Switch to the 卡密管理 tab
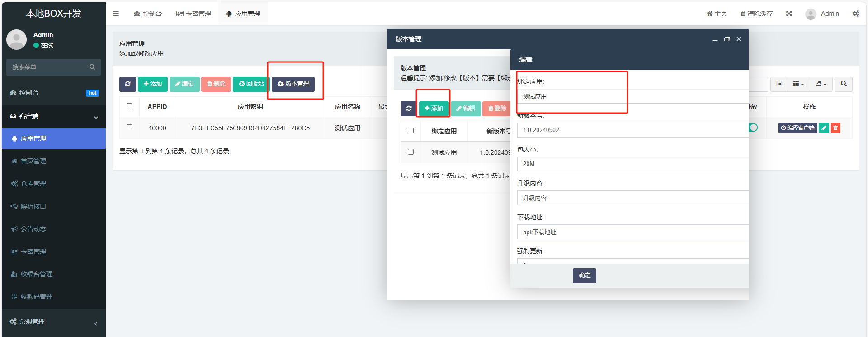The image size is (868, 337). [x=193, y=14]
